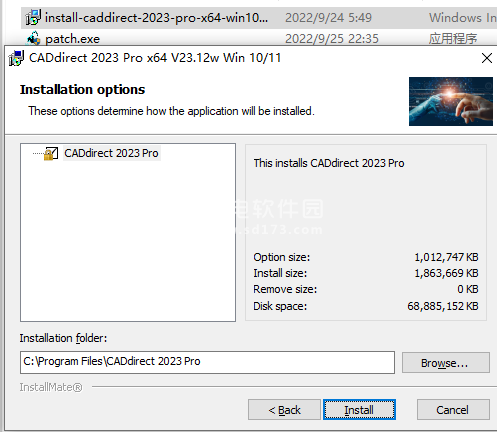Image resolution: width=497 pixels, height=432 pixels.
Task: Cancel the CADdirect setup
Action: 453,410
